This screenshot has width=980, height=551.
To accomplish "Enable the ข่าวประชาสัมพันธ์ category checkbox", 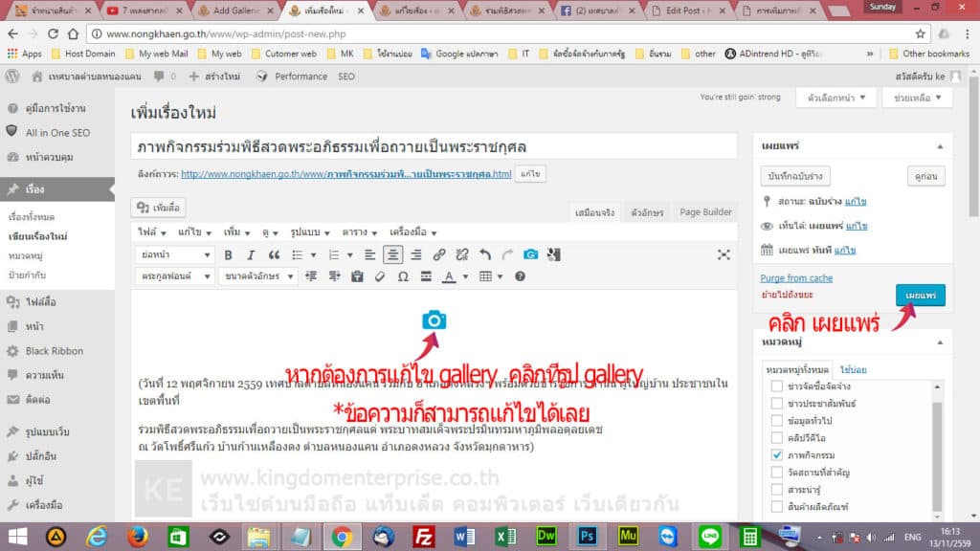I will 777,404.
